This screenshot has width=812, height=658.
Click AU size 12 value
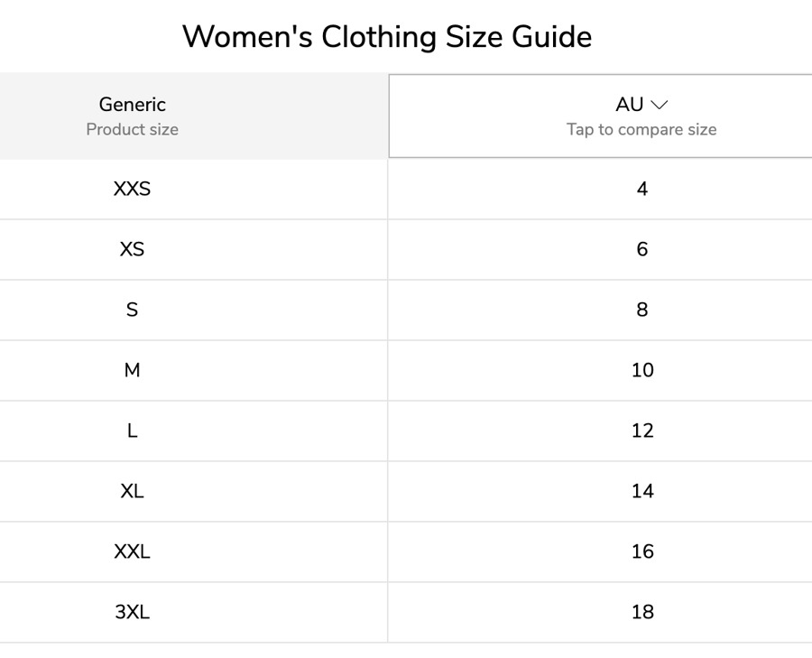(x=642, y=431)
